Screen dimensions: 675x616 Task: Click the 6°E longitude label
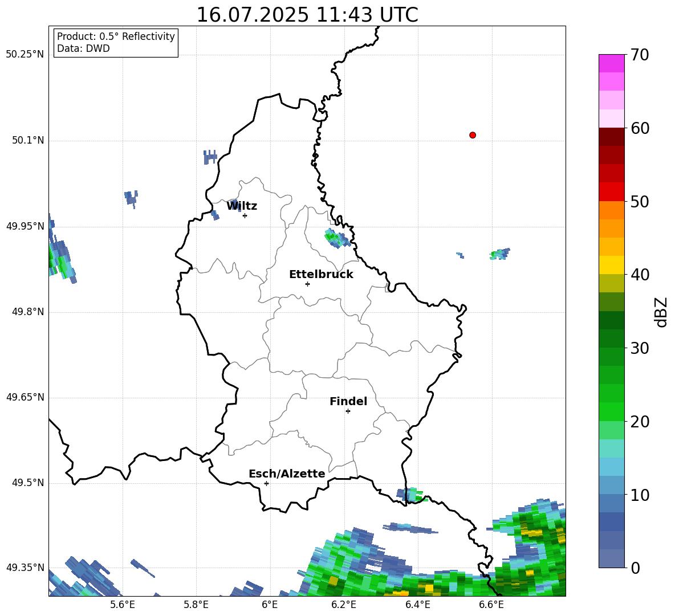[x=270, y=605]
